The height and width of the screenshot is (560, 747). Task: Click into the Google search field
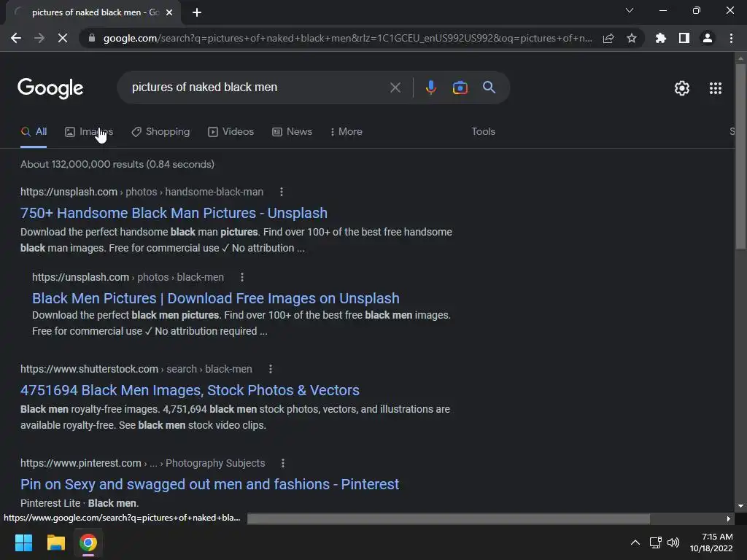coord(258,87)
